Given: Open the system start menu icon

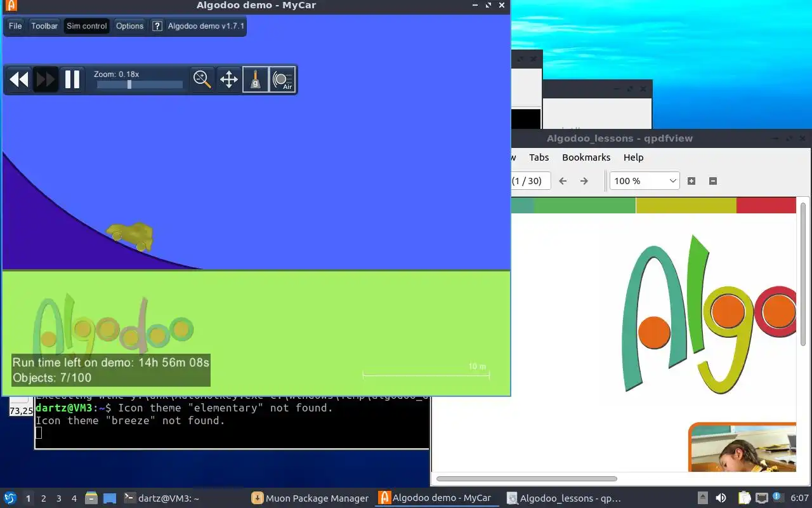Looking at the screenshot, I should [x=10, y=498].
